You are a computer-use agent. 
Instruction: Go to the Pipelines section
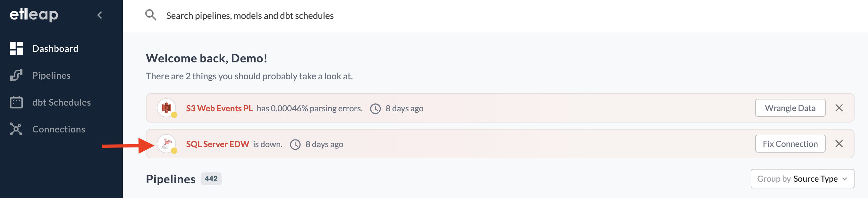(x=51, y=75)
